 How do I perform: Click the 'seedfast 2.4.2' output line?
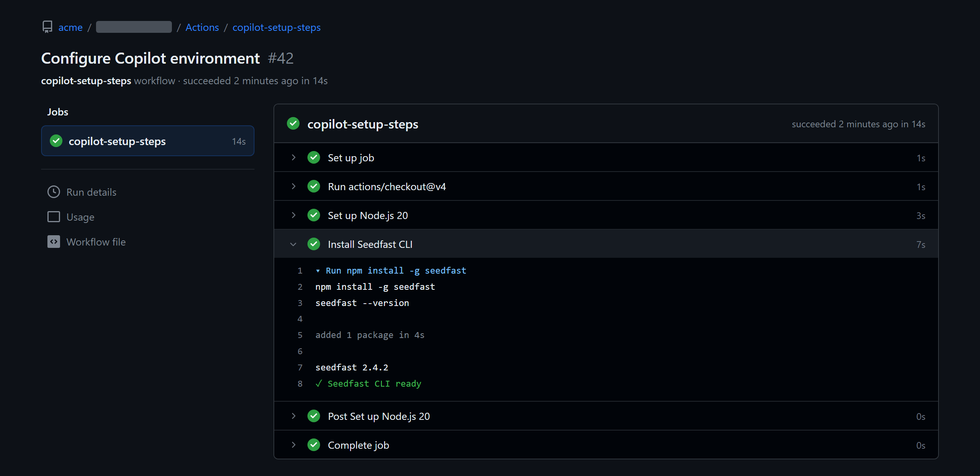coord(352,368)
